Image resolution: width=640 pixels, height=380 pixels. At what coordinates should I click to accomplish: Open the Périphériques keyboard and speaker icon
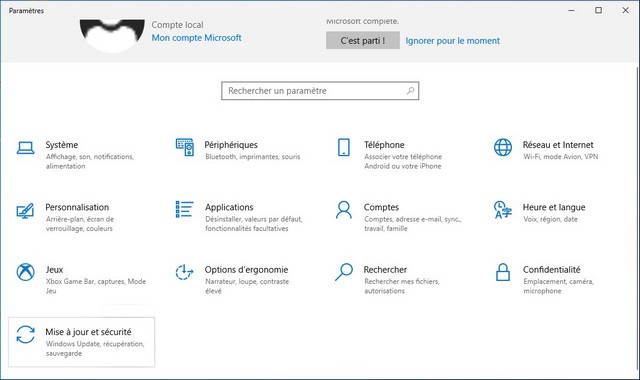[184, 147]
